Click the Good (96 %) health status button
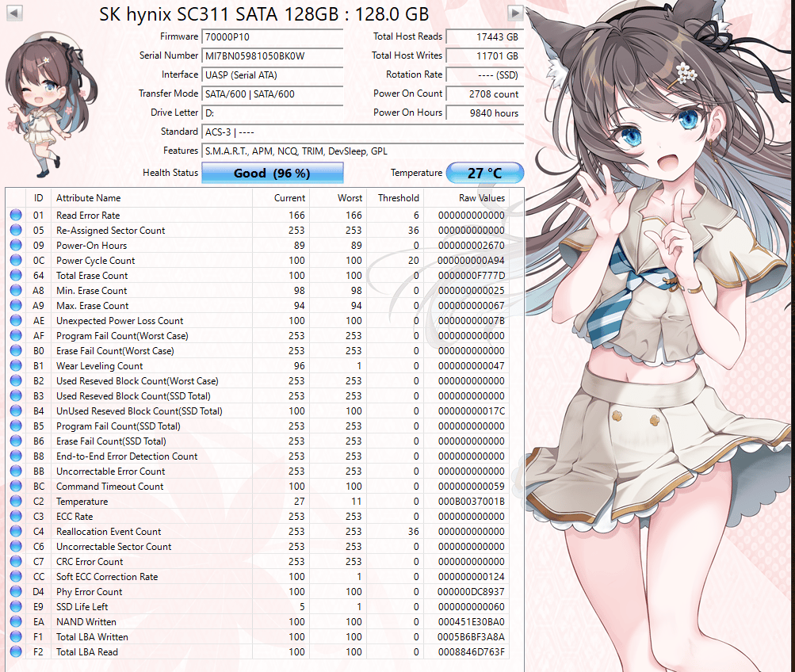The height and width of the screenshot is (672, 795). (x=273, y=173)
